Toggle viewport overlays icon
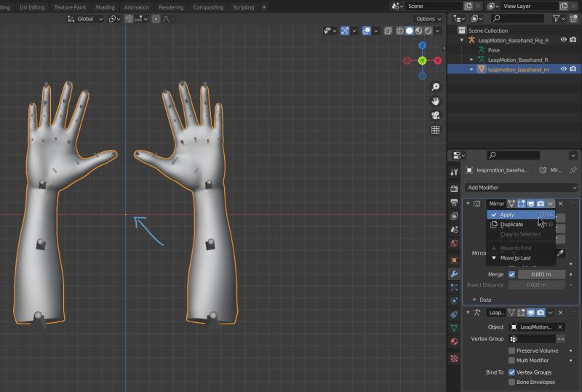 [x=367, y=31]
